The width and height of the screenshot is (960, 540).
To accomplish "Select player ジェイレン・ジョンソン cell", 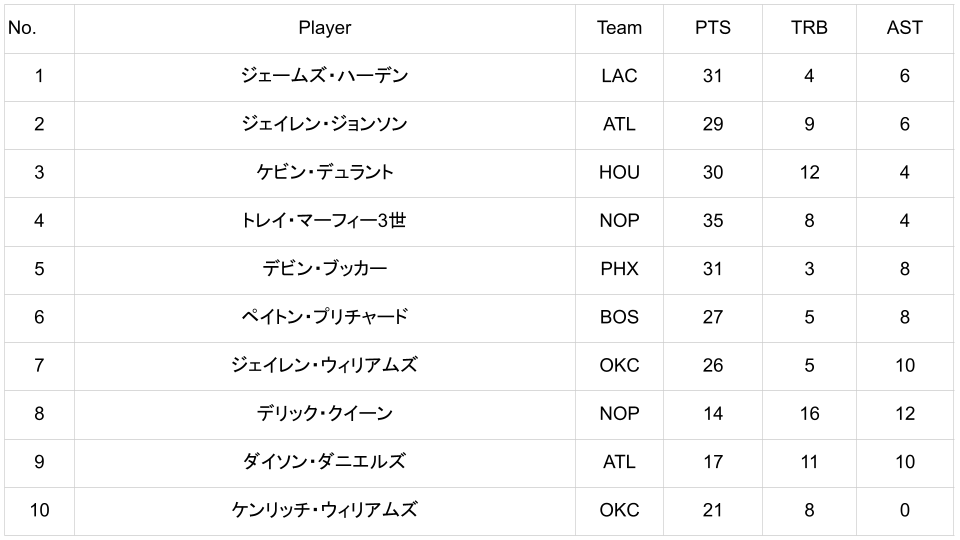I will (324, 124).
